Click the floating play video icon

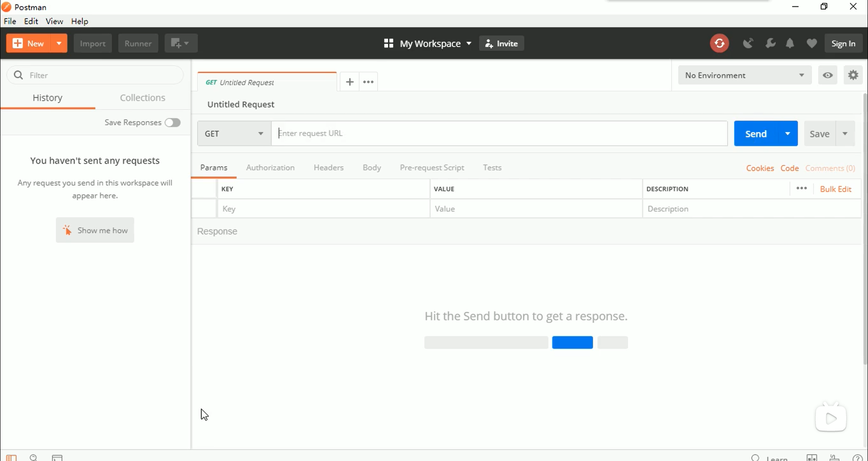click(831, 418)
